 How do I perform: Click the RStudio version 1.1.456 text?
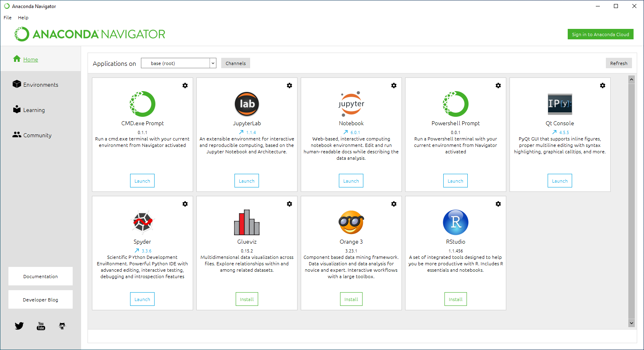[x=456, y=251]
